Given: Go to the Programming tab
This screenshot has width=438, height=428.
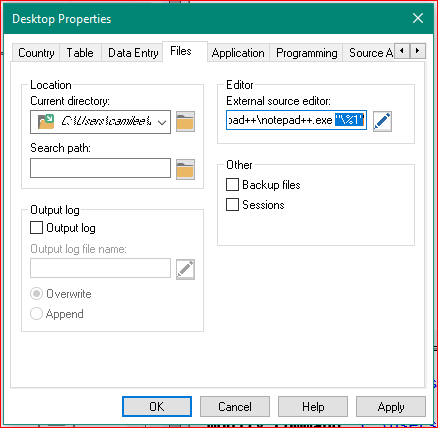Looking at the screenshot, I should (307, 53).
